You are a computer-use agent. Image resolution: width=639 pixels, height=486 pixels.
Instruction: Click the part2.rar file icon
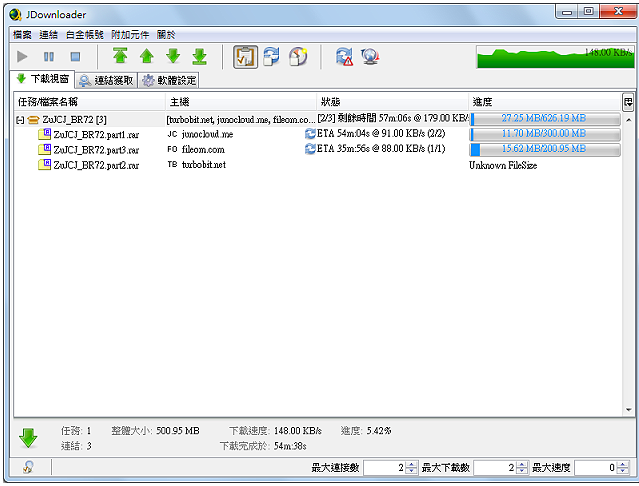point(44,164)
